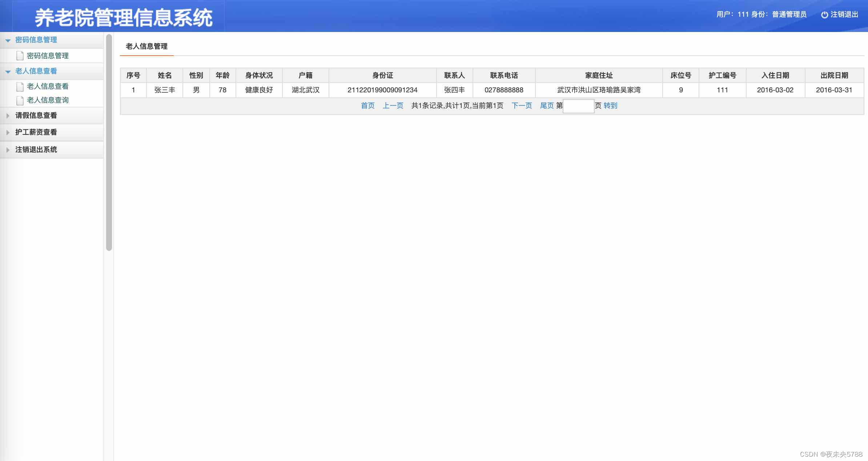The width and height of the screenshot is (868, 461).
Task: Go to 尾页 last page link
Action: (547, 105)
